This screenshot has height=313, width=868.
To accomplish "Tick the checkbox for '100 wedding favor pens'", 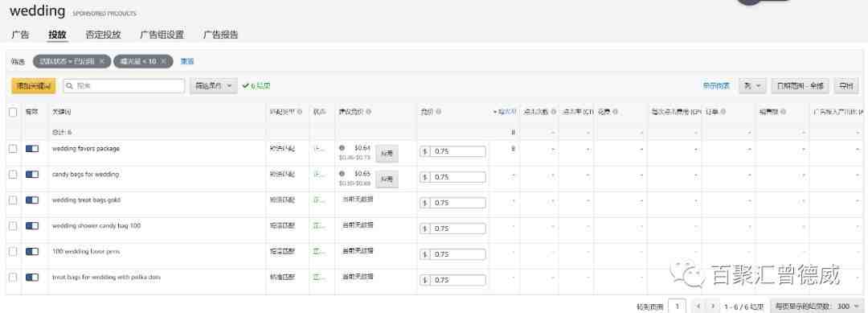I will tap(13, 252).
